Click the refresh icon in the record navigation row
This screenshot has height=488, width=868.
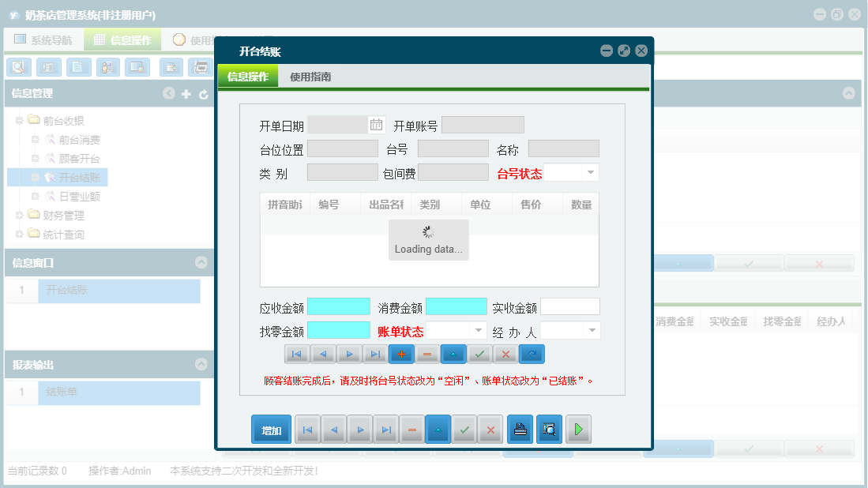(532, 354)
